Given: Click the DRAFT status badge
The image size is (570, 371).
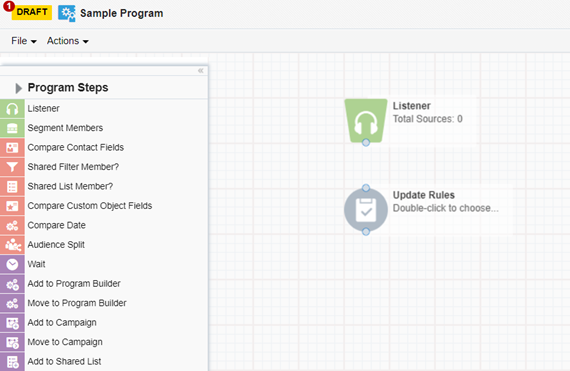Looking at the screenshot, I should click(x=32, y=12).
